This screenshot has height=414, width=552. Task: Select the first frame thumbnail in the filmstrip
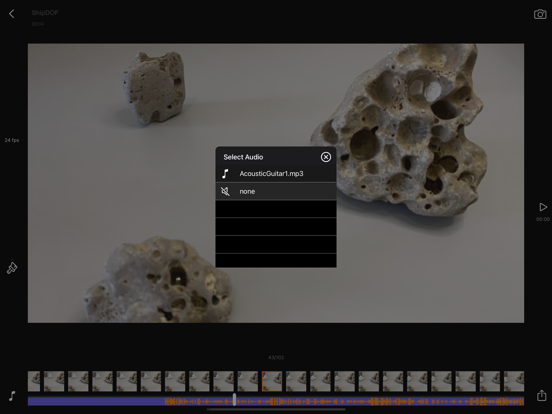[x=34, y=381]
